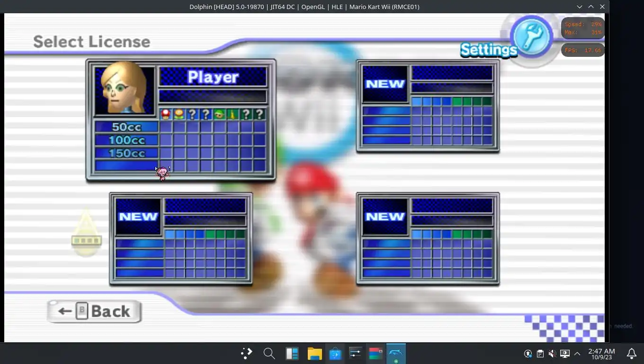
Task: Open the clipboard tray icon
Action: click(x=540, y=354)
